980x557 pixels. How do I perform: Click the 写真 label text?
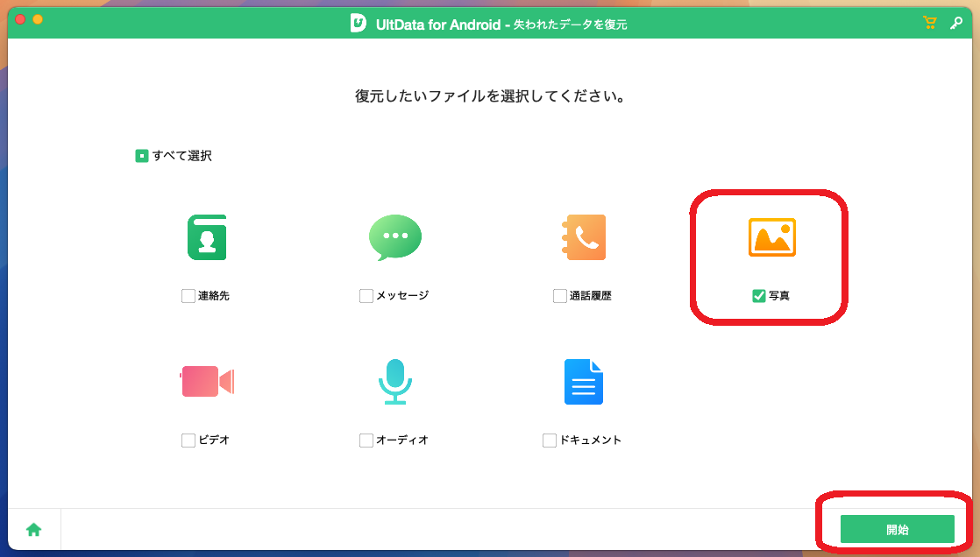coord(778,295)
